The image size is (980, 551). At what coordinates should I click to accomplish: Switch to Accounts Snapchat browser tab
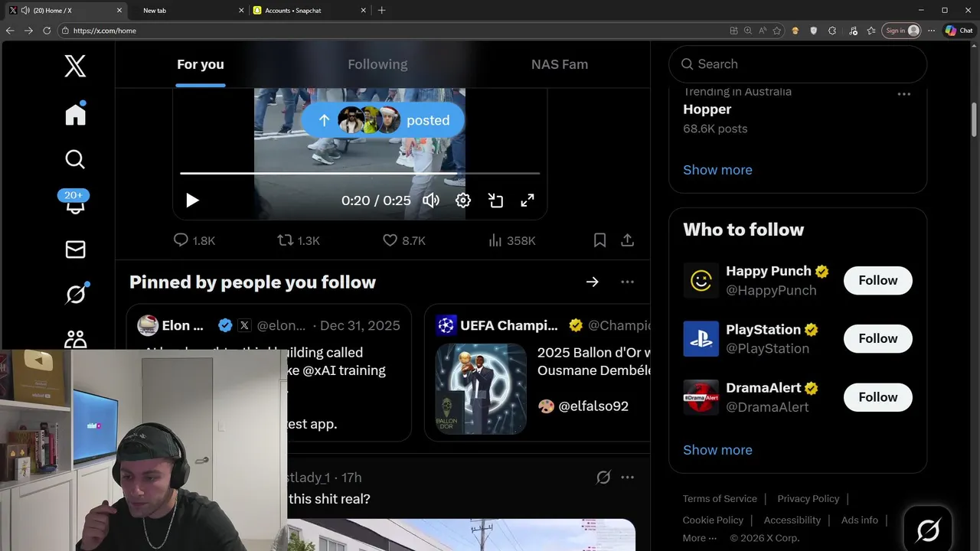pyautogui.click(x=309, y=10)
